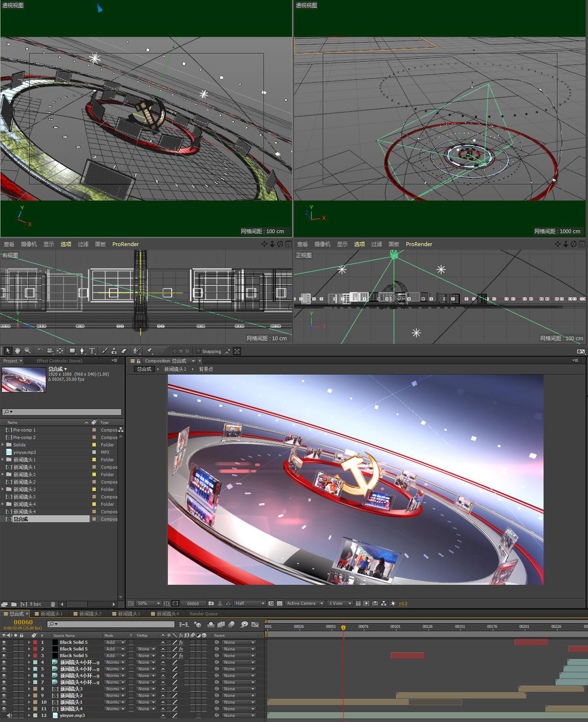588x722 pixels.
Task: Open blend mode Add dropdown for layer 1
Action: pos(115,642)
